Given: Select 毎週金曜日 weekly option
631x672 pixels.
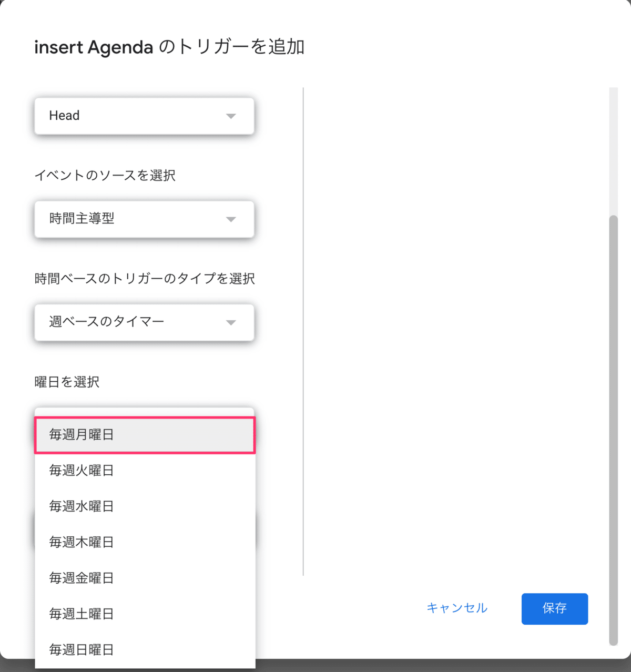Looking at the screenshot, I should coord(144,578).
